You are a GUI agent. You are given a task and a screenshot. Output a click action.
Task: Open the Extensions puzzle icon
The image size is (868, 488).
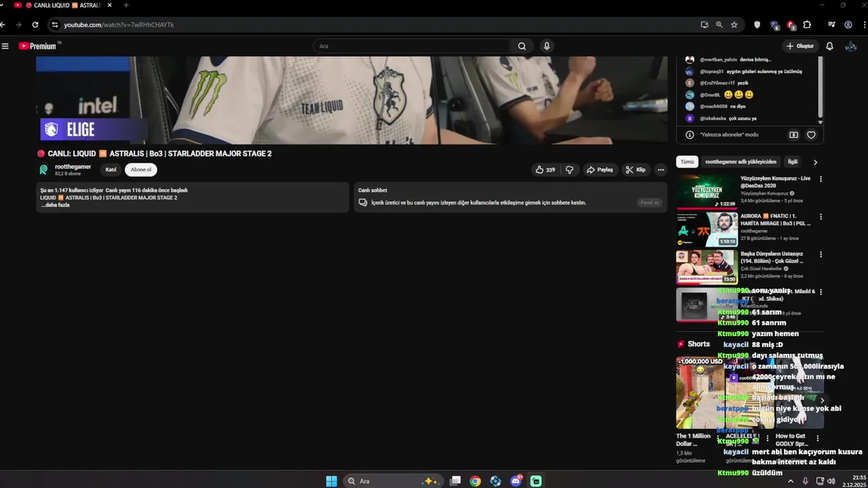coord(807,24)
